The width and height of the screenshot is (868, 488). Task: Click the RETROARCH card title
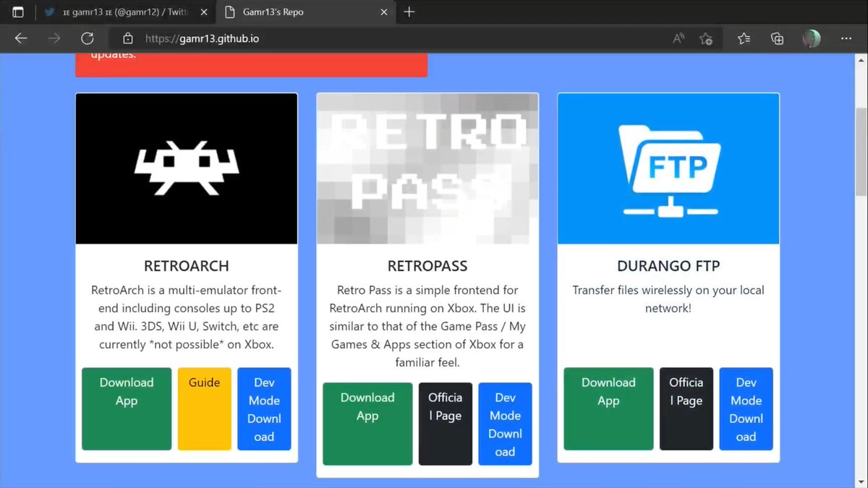(187, 266)
